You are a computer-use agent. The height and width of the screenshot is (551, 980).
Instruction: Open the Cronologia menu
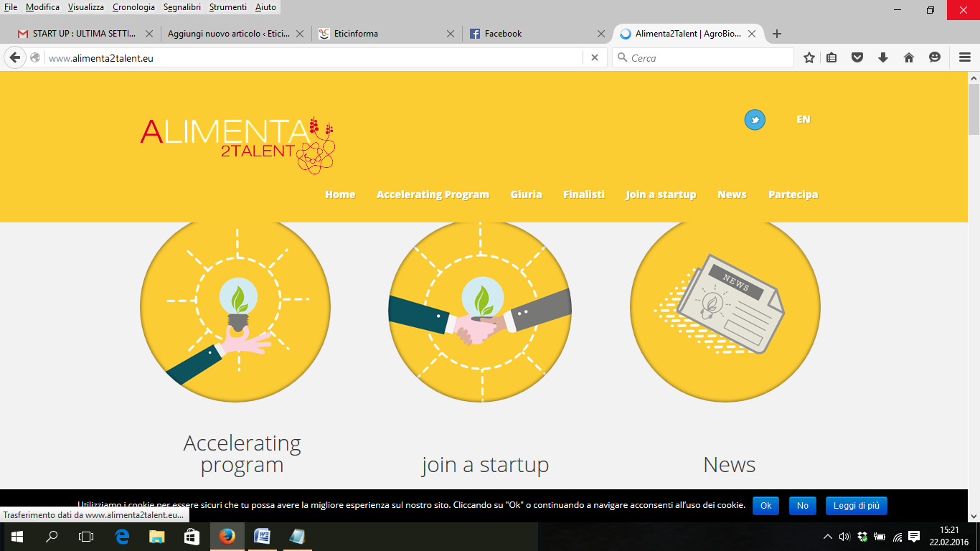point(133,7)
